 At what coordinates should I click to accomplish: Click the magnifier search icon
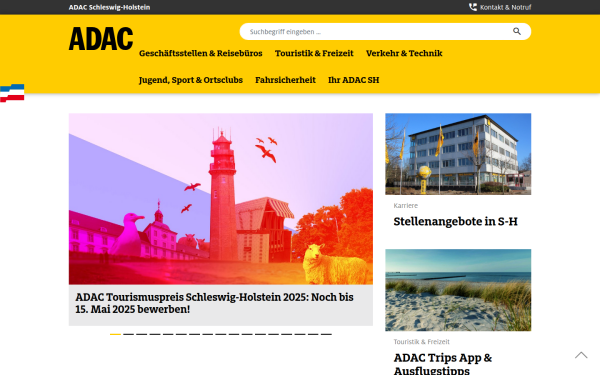click(517, 31)
